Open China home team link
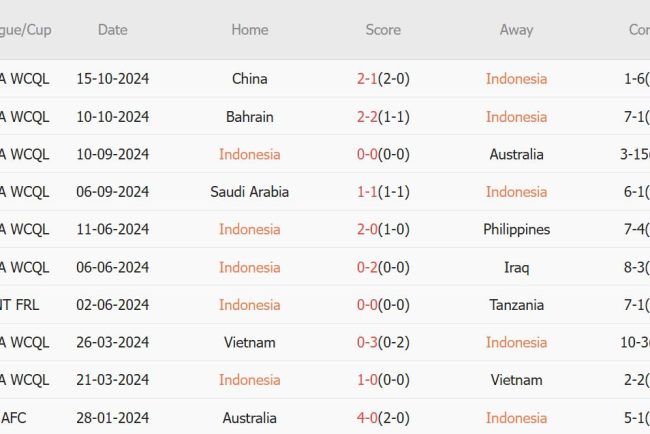 (x=249, y=79)
